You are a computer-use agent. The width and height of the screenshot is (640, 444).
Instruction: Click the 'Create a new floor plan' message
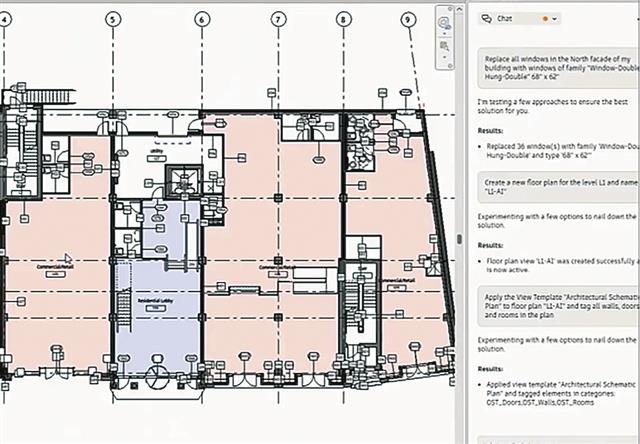pyautogui.click(x=555, y=188)
